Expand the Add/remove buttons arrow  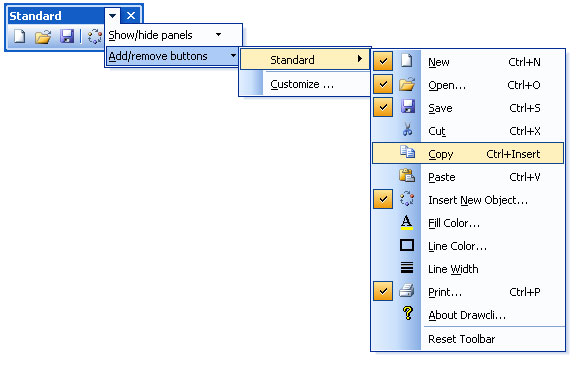point(233,56)
